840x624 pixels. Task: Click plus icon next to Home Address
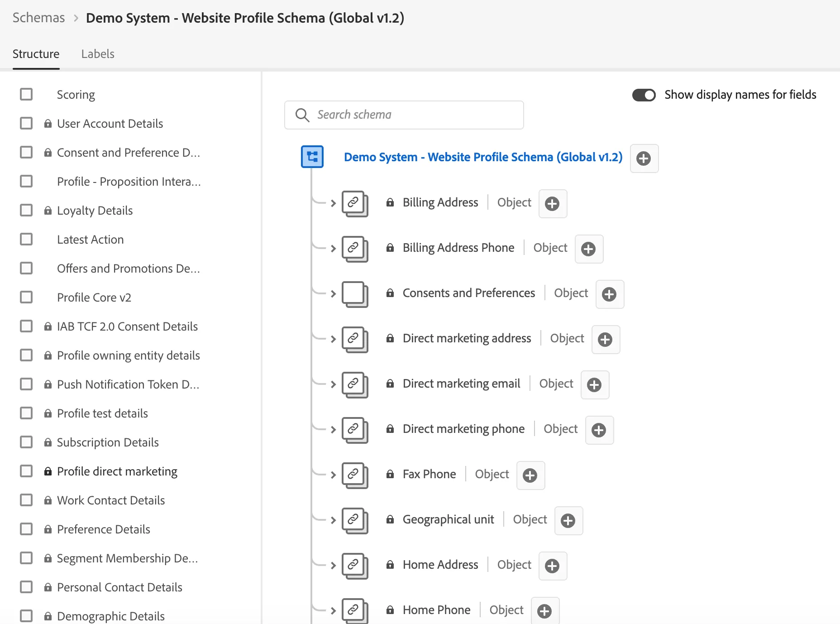pyautogui.click(x=552, y=566)
